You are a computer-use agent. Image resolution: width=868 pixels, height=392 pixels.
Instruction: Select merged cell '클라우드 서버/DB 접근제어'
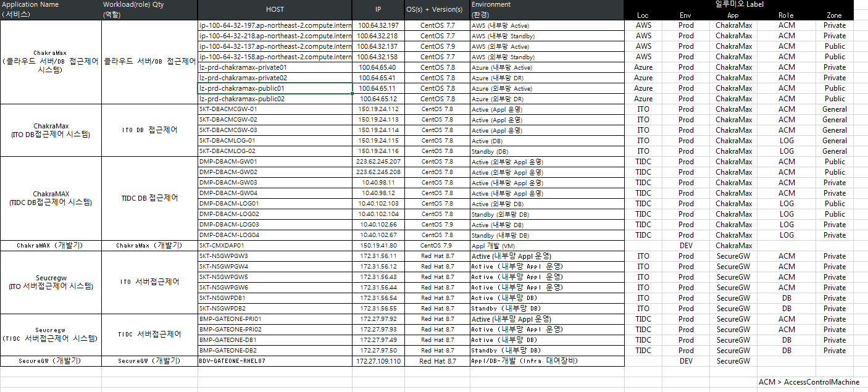tap(149, 62)
